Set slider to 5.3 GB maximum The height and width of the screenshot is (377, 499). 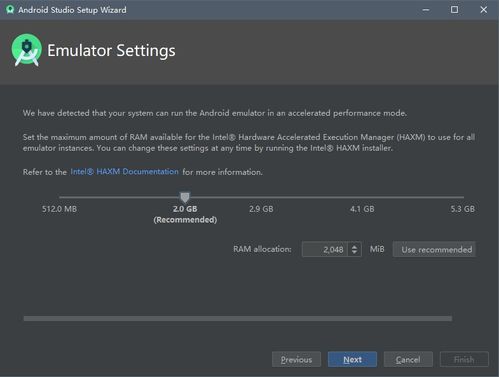463,197
